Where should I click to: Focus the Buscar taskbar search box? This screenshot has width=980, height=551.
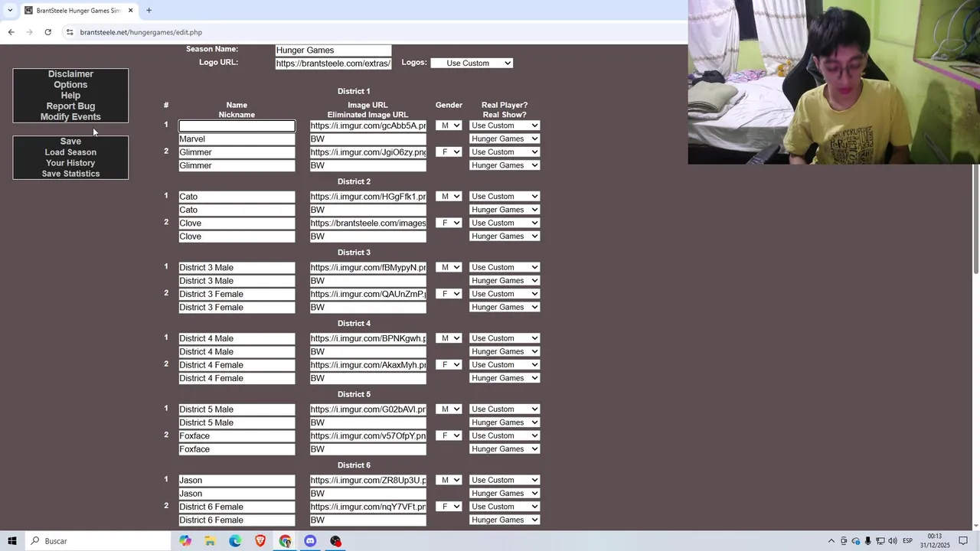(98, 541)
